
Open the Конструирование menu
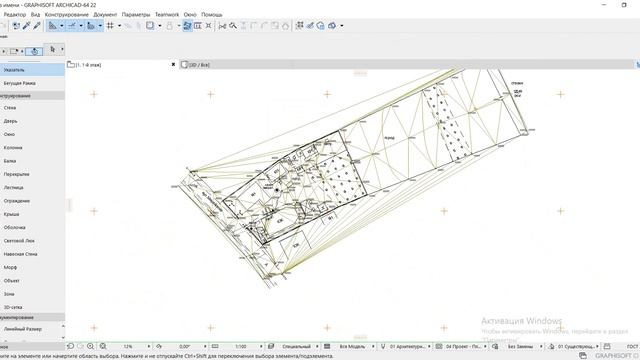(x=67, y=15)
